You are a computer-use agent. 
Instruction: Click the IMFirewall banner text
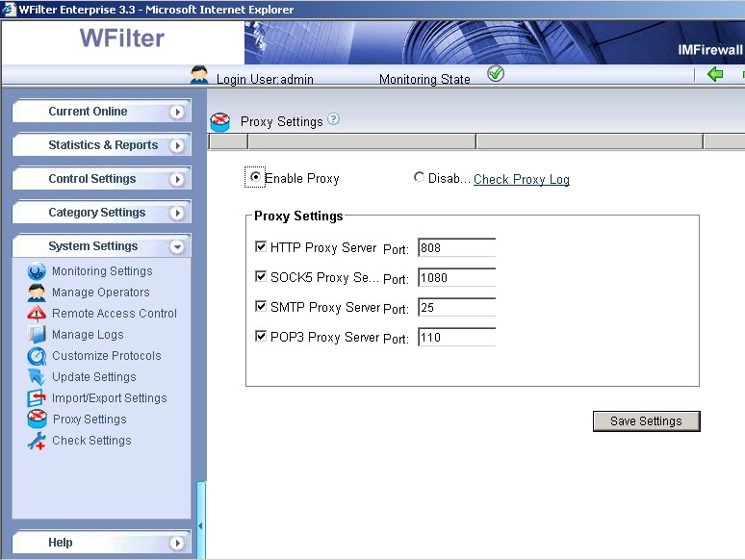pos(709,50)
